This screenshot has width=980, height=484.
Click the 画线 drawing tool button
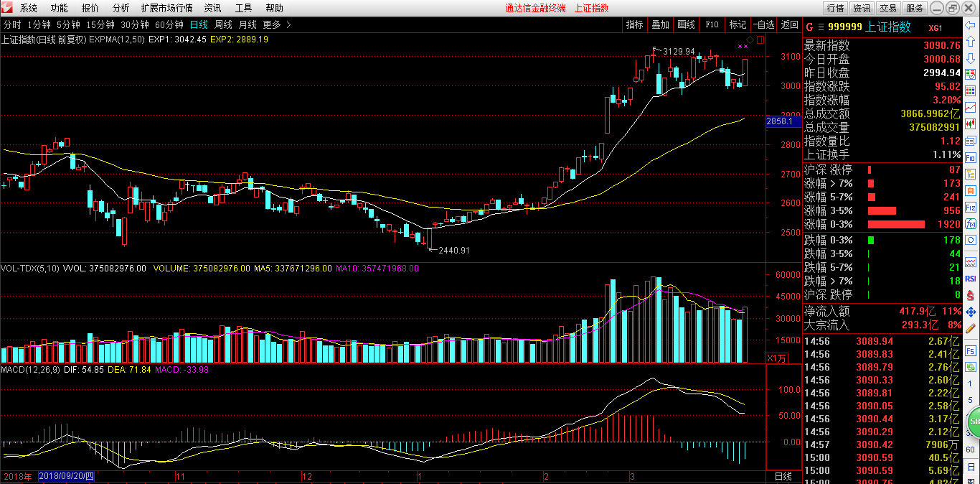[x=686, y=24]
